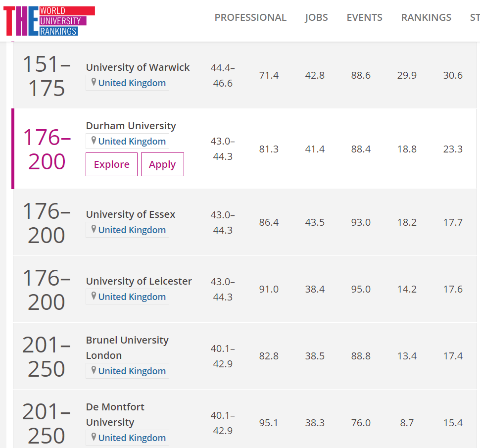480x448 pixels.
Task: Open the Rankings menu item
Action: tap(426, 18)
